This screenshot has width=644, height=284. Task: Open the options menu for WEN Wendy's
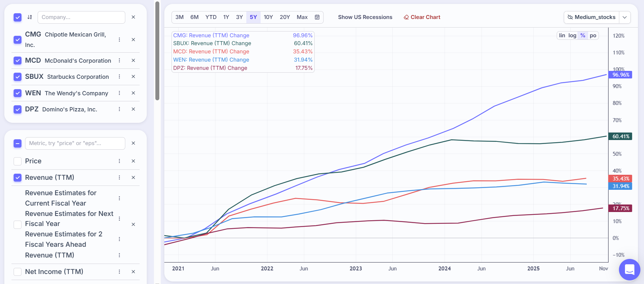(x=119, y=93)
